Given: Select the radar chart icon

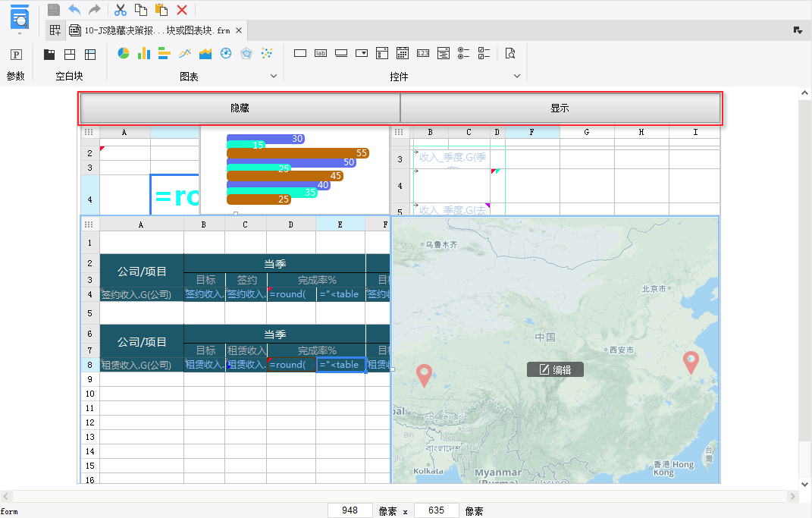Looking at the screenshot, I should (x=246, y=53).
